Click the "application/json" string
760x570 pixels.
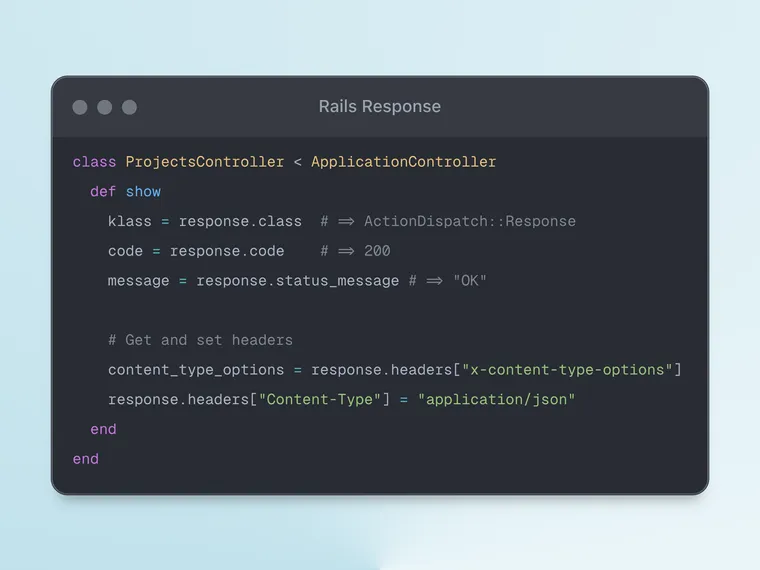pos(496,400)
